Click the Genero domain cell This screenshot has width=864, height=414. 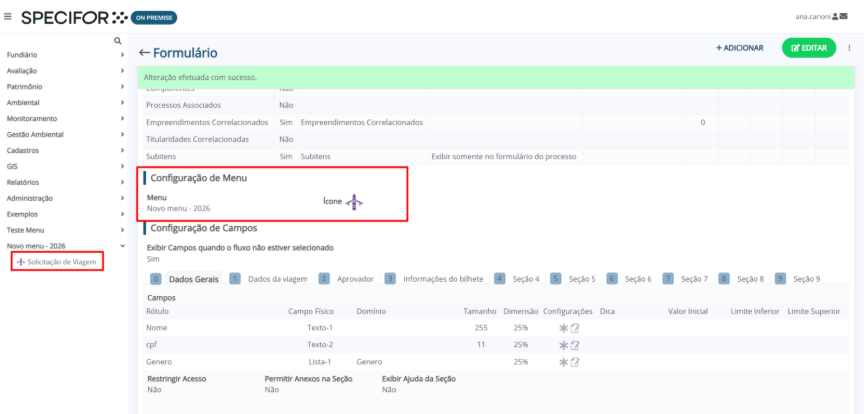tap(369, 362)
